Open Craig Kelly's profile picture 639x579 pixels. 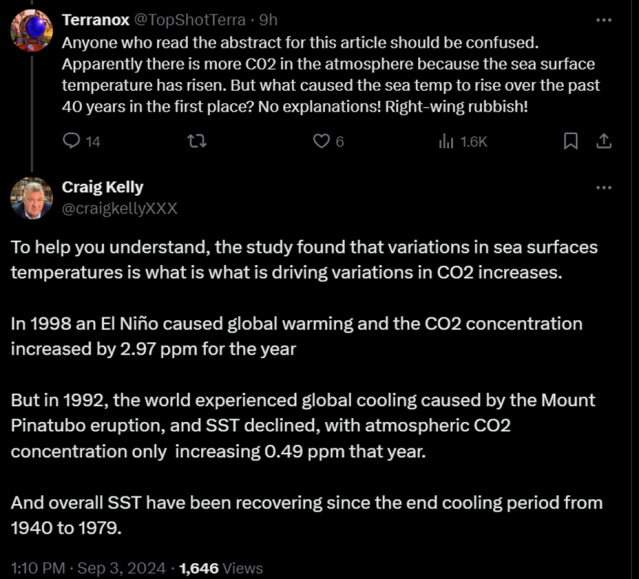(31, 197)
